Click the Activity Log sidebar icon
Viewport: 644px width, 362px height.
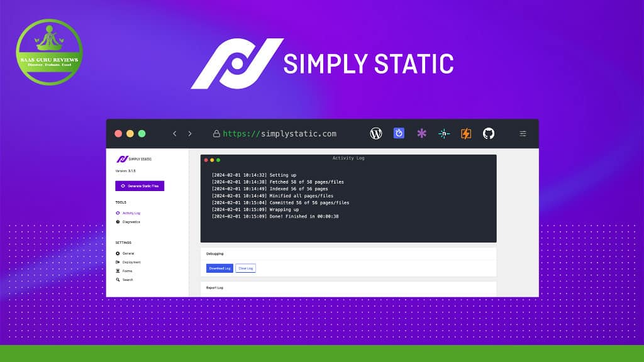tap(118, 213)
